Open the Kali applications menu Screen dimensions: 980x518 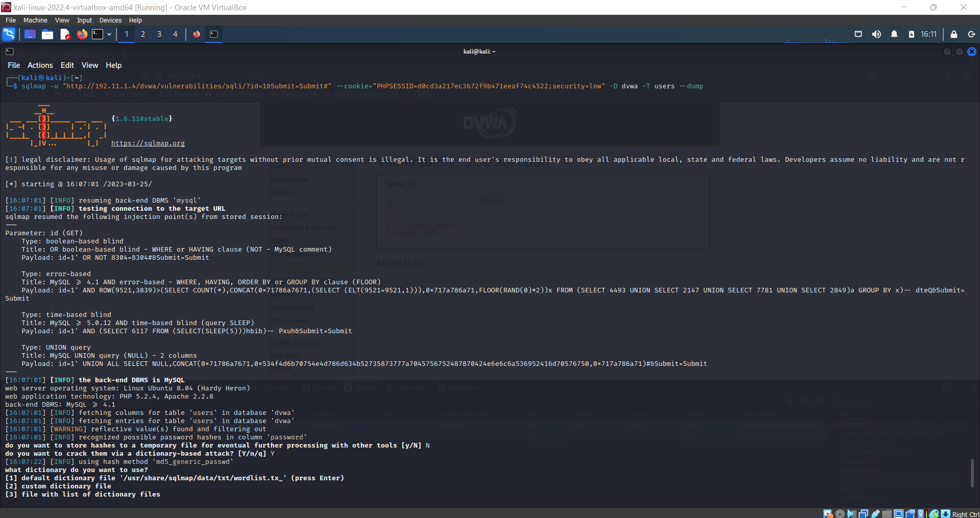(8, 34)
